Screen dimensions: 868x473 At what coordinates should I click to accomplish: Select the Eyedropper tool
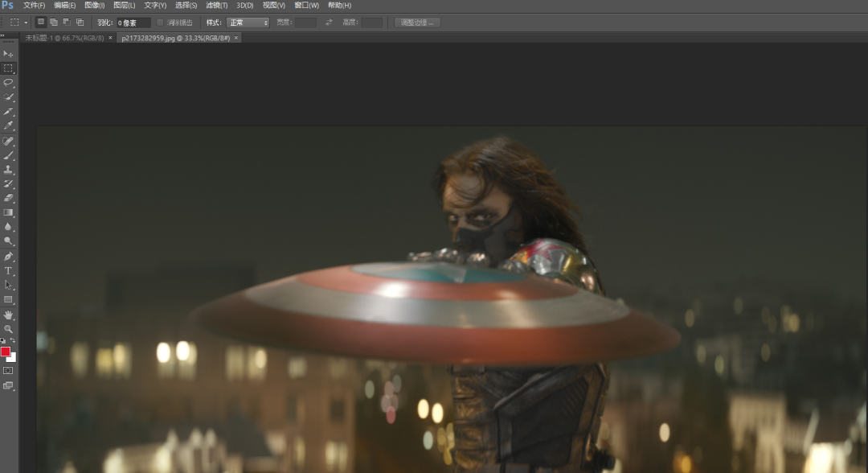click(x=8, y=125)
